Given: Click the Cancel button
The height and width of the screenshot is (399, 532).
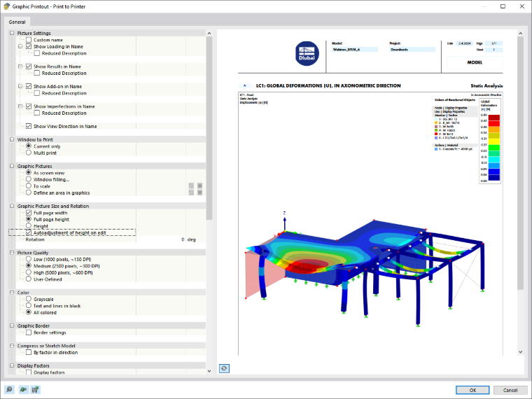Looking at the screenshot, I should point(510,390).
